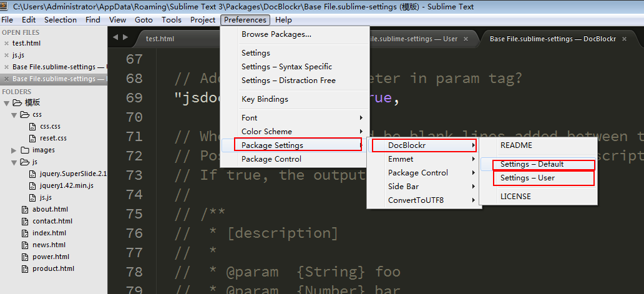
Task: Open reset.css in sidebar
Action: pyautogui.click(x=54, y=139)
